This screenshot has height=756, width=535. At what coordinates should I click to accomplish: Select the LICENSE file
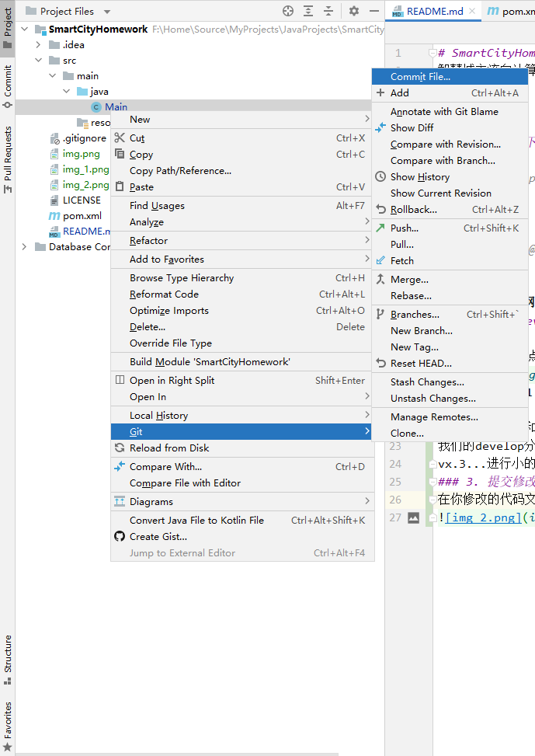[x=82, y=200]
